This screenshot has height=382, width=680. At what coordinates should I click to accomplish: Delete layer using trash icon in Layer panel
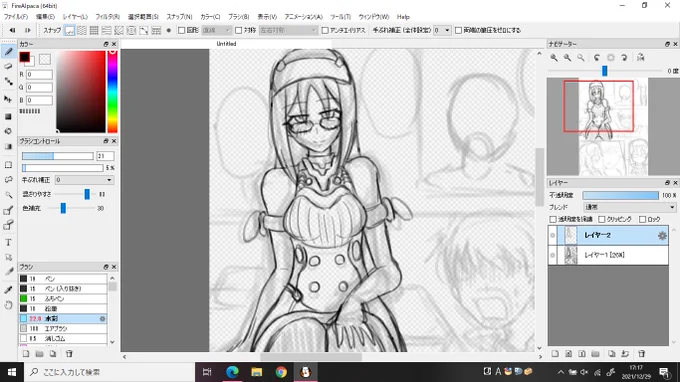pyautogui.click(x=642, y=354)
